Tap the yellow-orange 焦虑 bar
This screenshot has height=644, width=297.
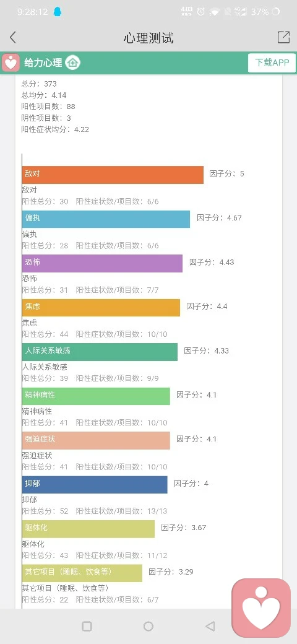(101, 308)
